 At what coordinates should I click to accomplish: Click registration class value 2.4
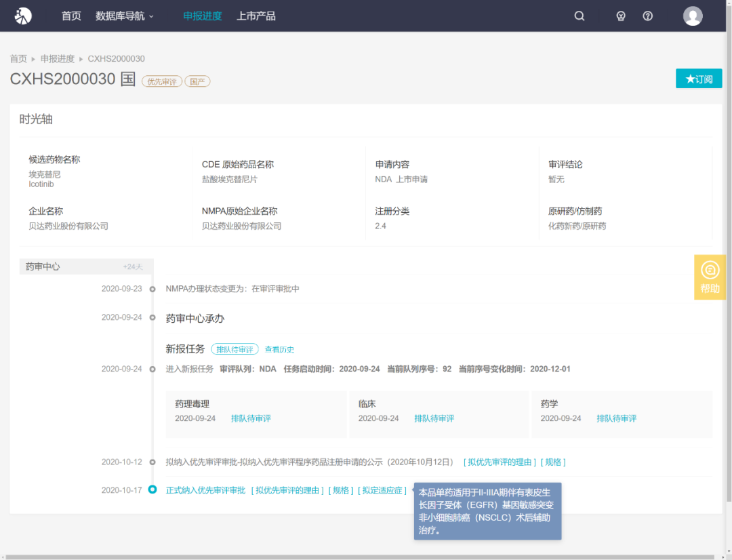[380, 226]
